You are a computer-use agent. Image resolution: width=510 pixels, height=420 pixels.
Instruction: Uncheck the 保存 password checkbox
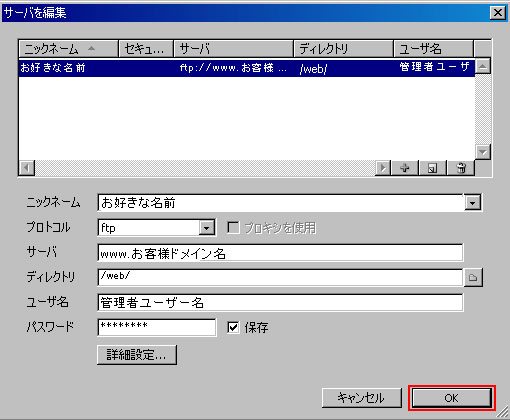click(x=233, y=327)
